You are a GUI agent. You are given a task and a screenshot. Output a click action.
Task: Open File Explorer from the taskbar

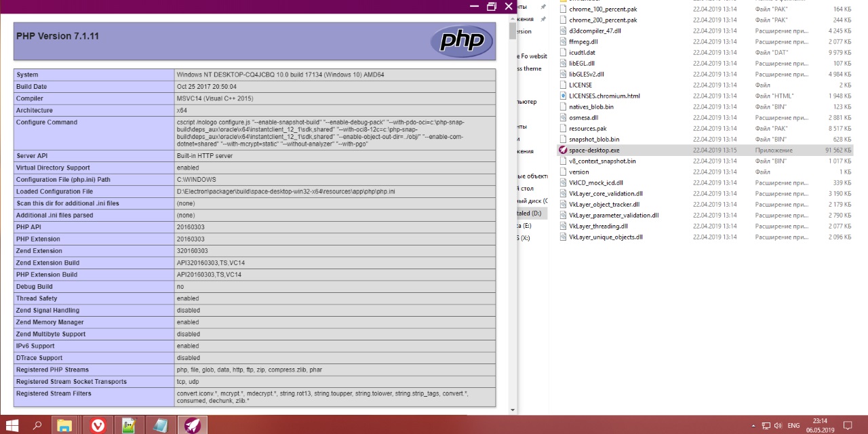click(64, 425)
